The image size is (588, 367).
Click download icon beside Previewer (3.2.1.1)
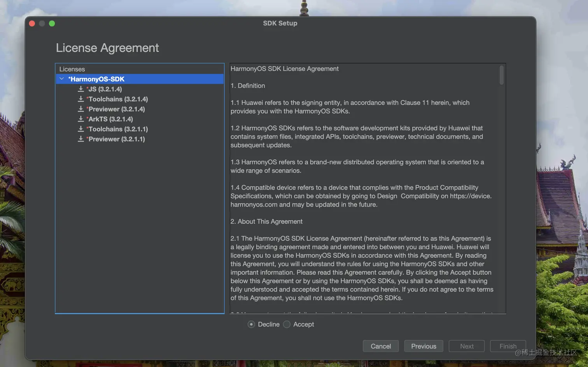click(81, 139)
